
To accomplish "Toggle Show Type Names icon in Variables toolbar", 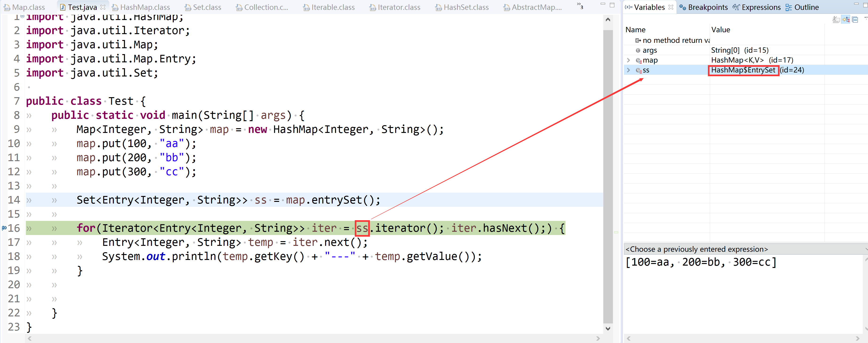I will click(836, 20).
